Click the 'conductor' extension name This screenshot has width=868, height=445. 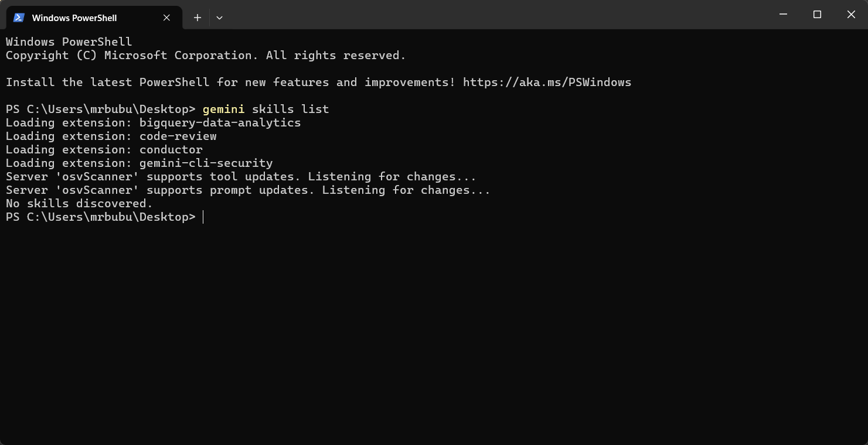click(171, 150)
